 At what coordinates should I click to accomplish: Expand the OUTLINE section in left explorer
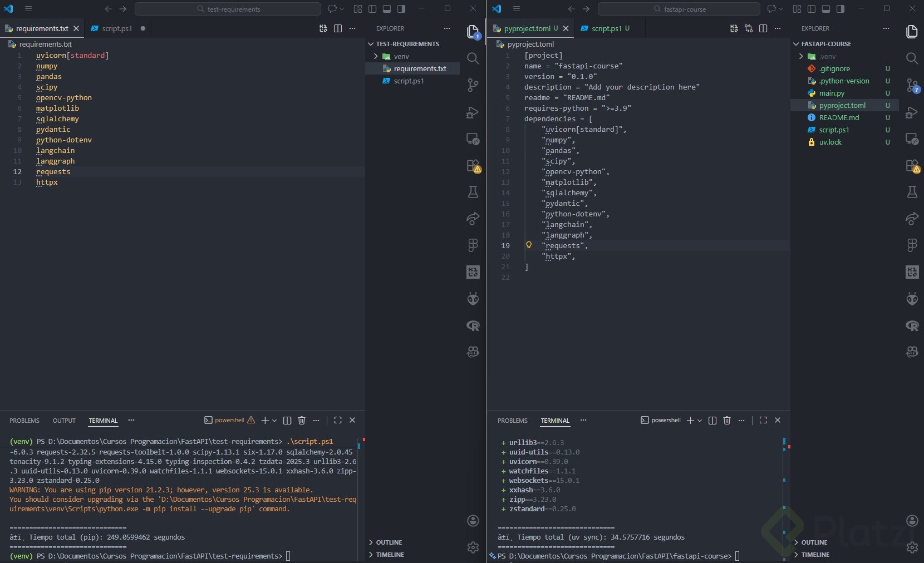389,542
